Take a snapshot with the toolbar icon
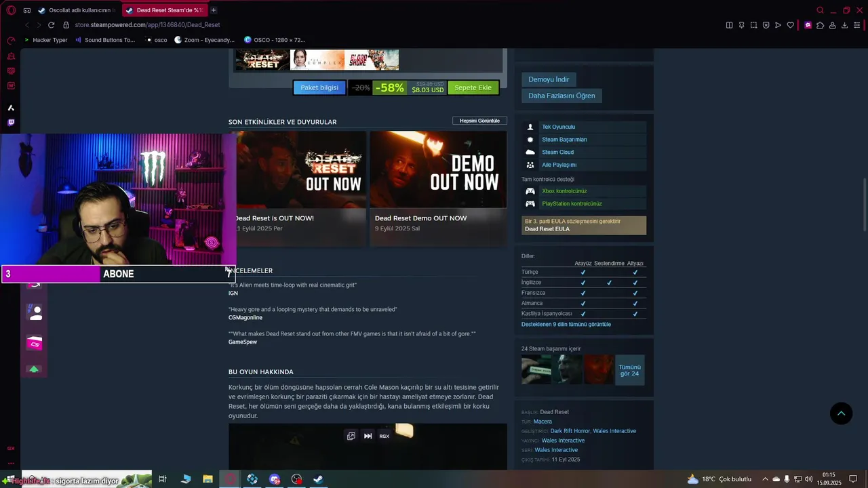Image resolution: width=868 pixels, height=488 pixels. (753, 25)
